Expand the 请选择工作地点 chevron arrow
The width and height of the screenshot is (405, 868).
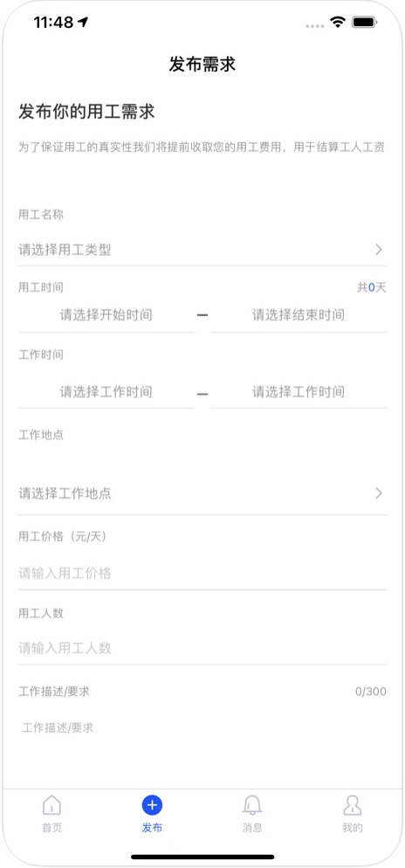[379, 493]
